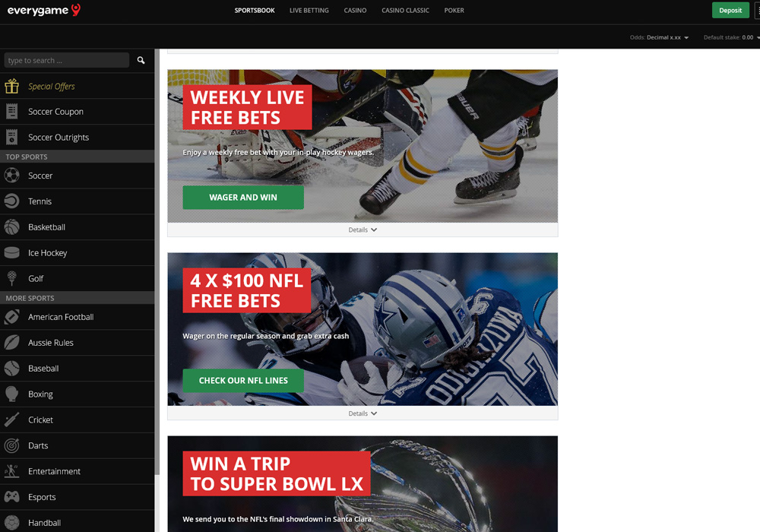Click the Darts target icon
Image resolution: width=760 pixels, height=532 pixels.
[x=11, y=445]
